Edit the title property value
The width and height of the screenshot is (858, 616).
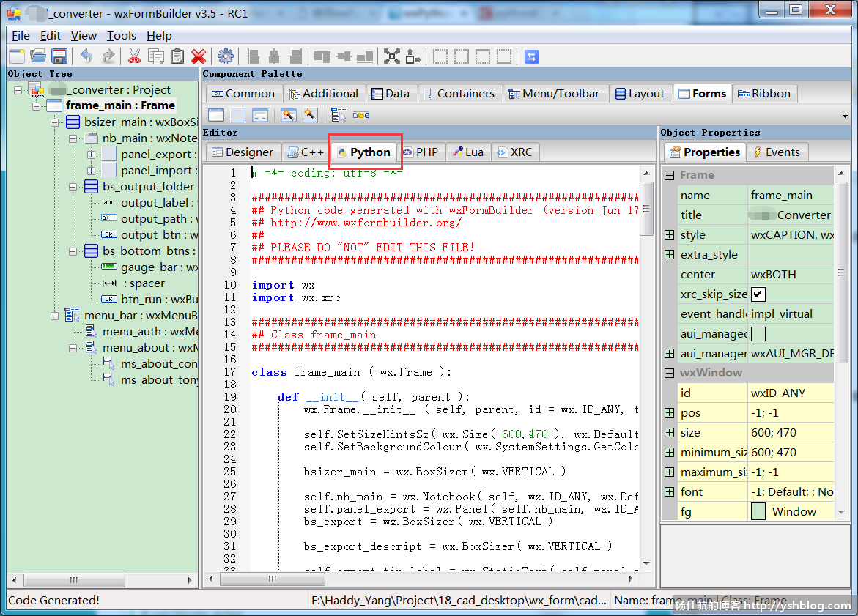pyautogui.click(x=791, y=215)
